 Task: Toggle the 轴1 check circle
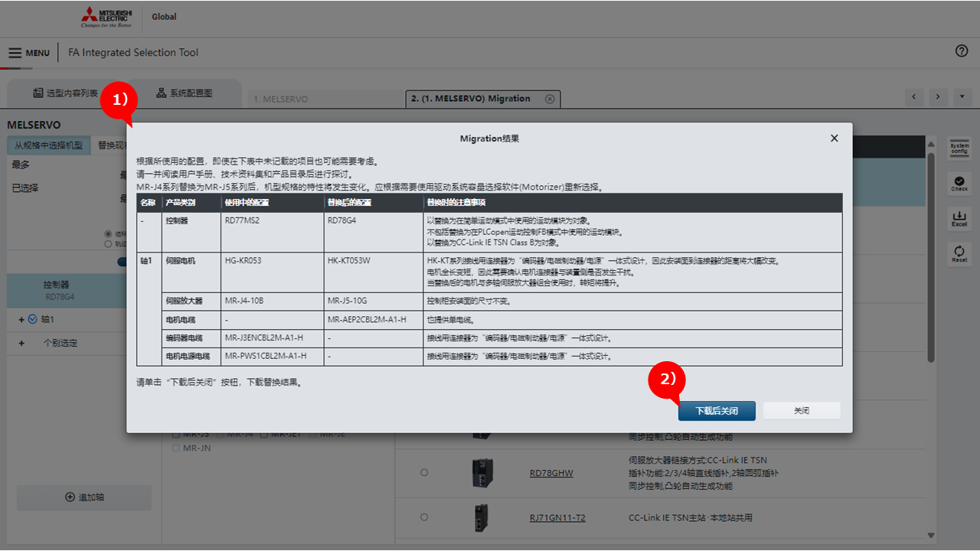(33, 319)
